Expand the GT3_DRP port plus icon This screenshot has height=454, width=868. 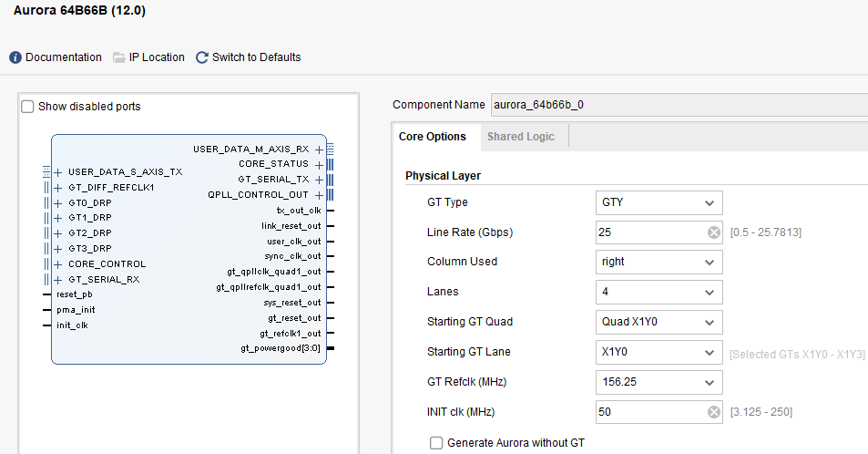coord(57,250)
